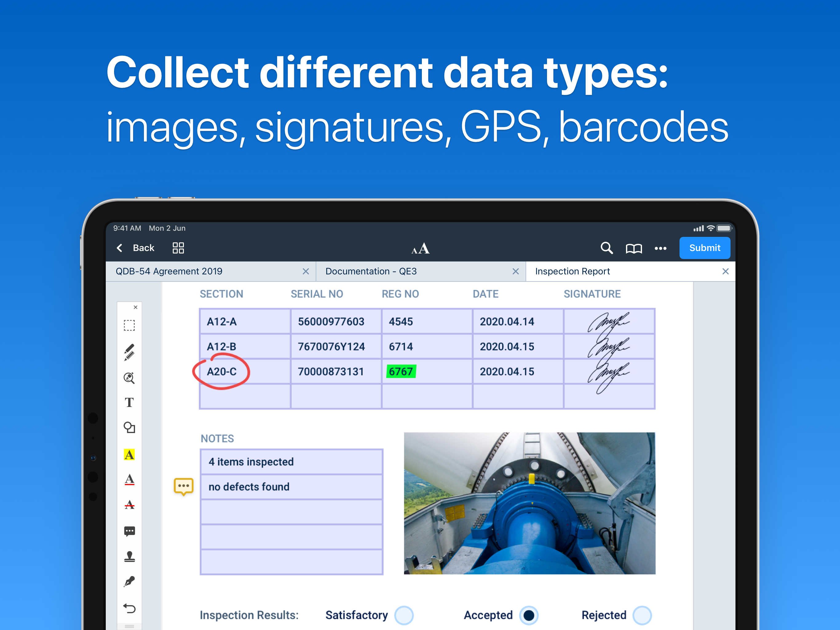Select the strikethrough text tool
Viewport: 840px width, 630px height.
pyautogui.click(x=129, y=505)
